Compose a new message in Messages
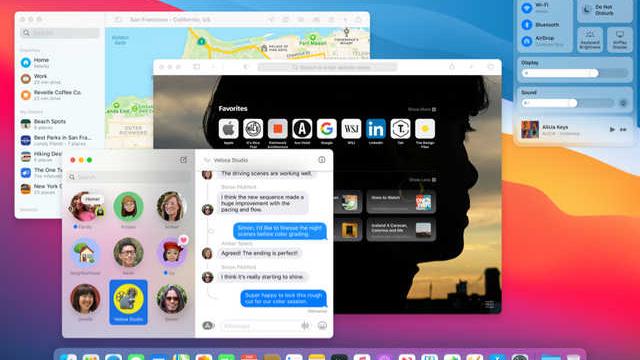This screenshot has width=640, height=360. coord(183,160)
